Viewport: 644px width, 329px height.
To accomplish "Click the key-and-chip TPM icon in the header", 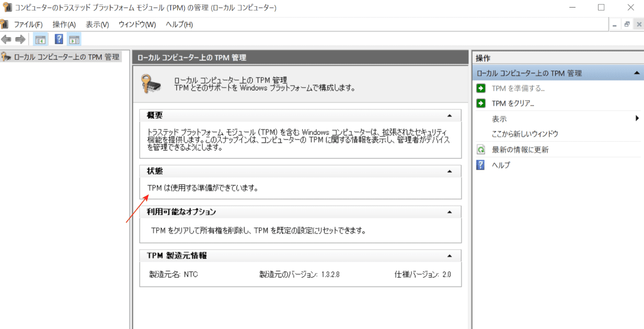I will 151,83.
